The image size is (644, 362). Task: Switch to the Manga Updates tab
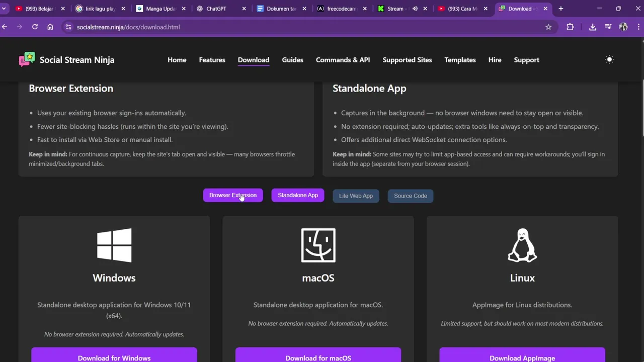click(x=160, y=9)
